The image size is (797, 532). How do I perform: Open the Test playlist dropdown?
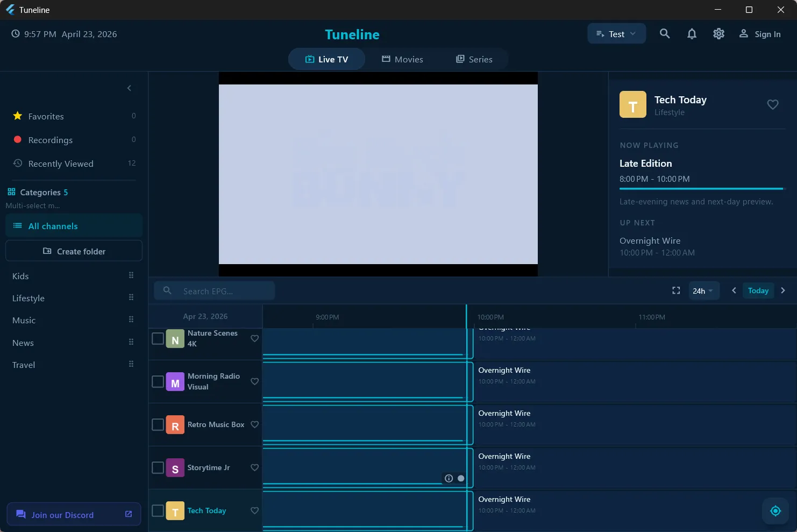pyautogui.click(x=616, y=34)
